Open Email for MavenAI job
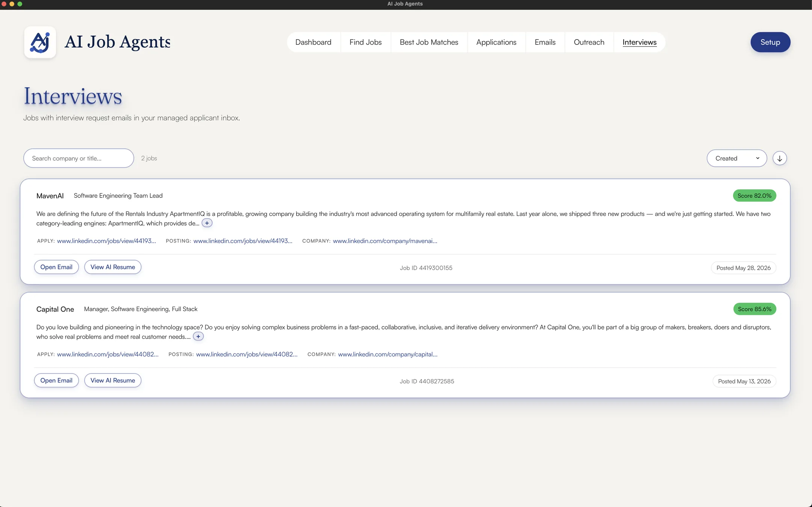This screenshot has height=507, width=812. pos(56,267)
